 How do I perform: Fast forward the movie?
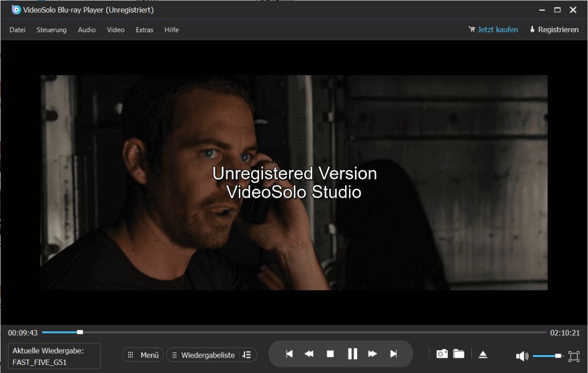tap(372, 354)
